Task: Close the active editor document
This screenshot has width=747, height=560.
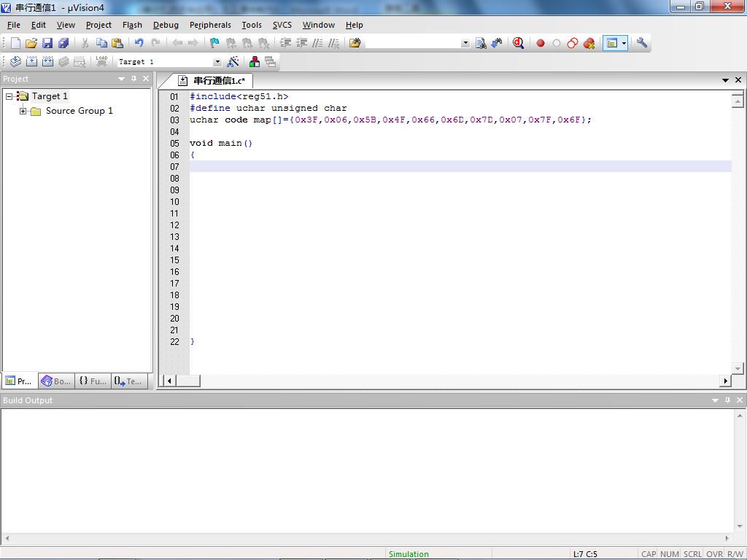Action: [738, 80]
